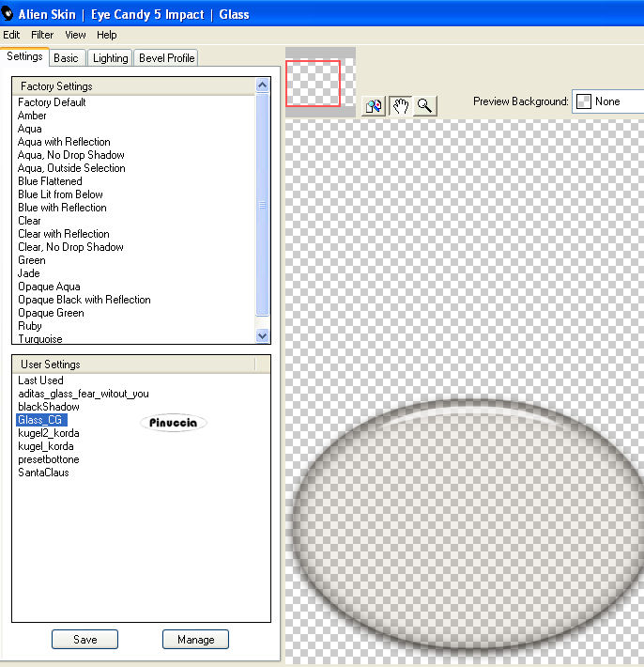Select Aqua, No Drop Shadow preset

pos(71,155)
